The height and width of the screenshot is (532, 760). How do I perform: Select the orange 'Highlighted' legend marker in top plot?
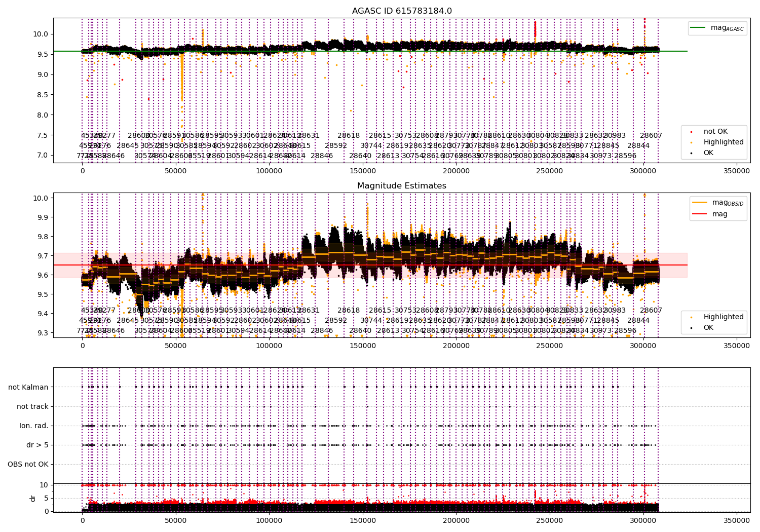tap(691, 142)
